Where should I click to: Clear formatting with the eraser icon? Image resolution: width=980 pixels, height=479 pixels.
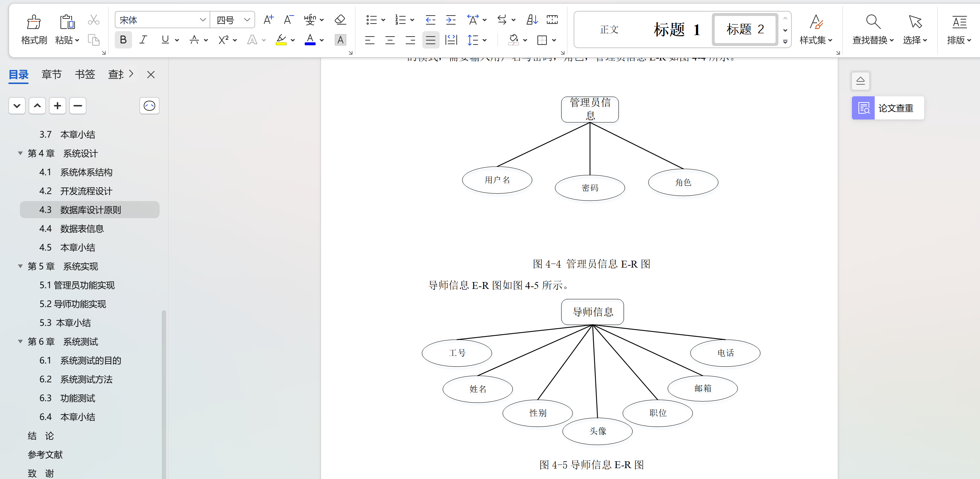click(340, 20)
